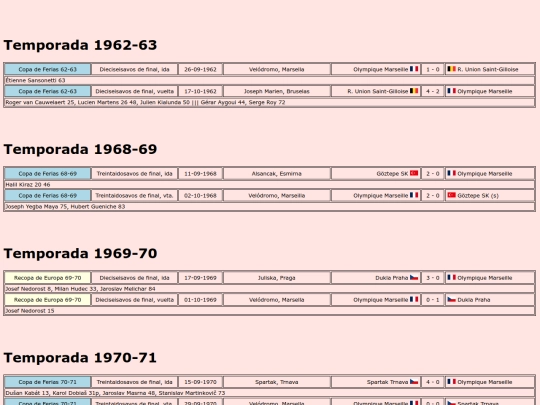540x405 pixels.
Task: Click the 1 - 0 score in the 1962-63 table
Action: coord(433,69)
